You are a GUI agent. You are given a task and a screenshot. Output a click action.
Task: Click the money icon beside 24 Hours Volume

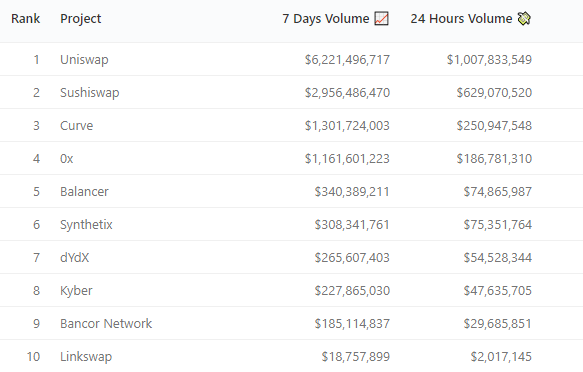(524, 18)
